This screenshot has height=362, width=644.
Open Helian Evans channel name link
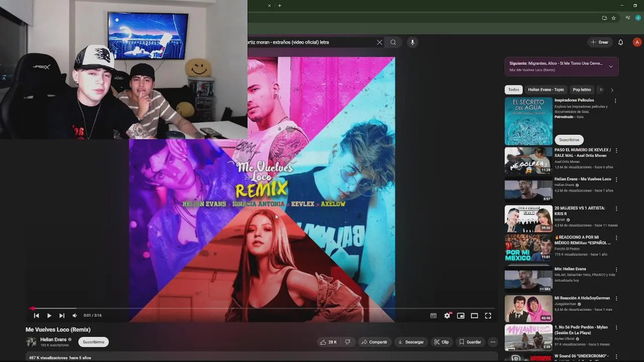click(53, 339)
